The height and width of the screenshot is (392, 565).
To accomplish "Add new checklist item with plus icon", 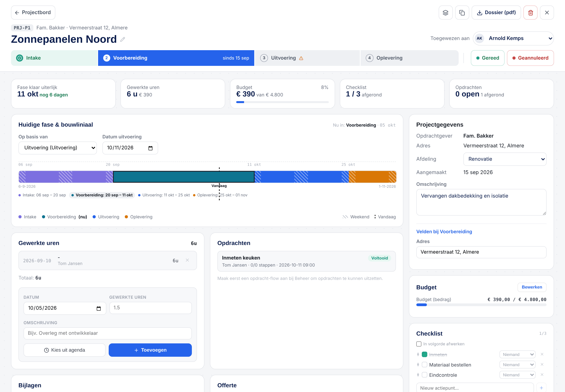I will [541, 387].
